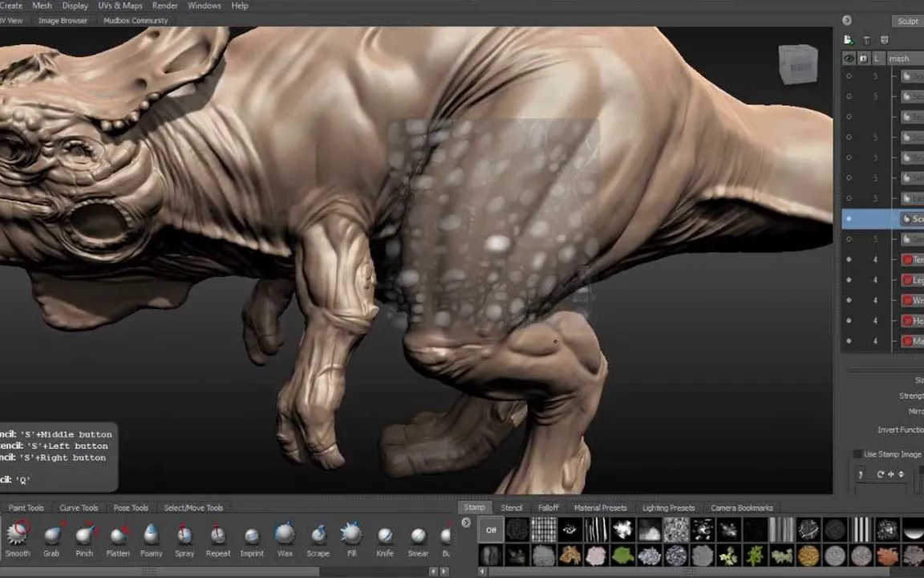Open the Curve Tools tab
The image size is (924, 578).
click(79, 507)
